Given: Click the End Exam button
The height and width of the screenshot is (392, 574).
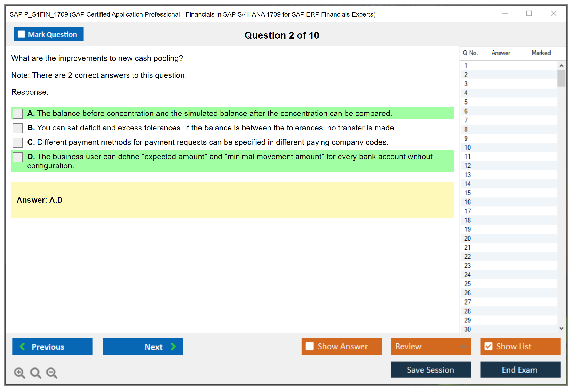Looking at the screenshot, I should (x=520, y=370).
